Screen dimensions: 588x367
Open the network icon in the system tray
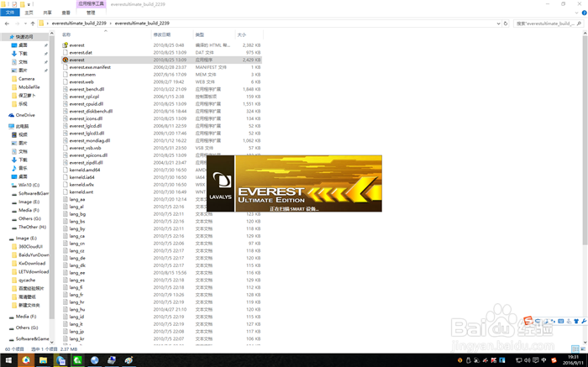point(518,360)
